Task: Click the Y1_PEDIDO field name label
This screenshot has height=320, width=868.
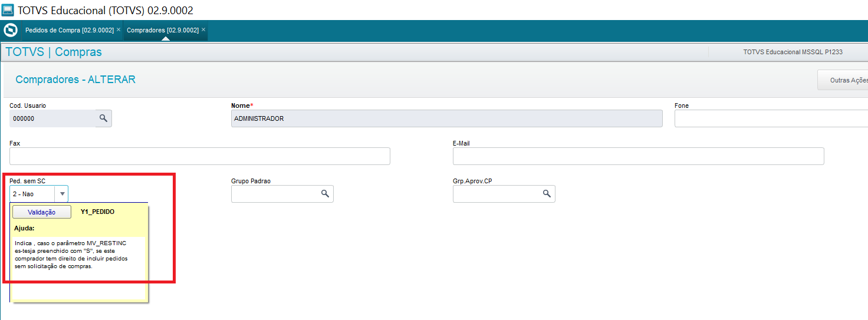Action: [x=97, y=212]
